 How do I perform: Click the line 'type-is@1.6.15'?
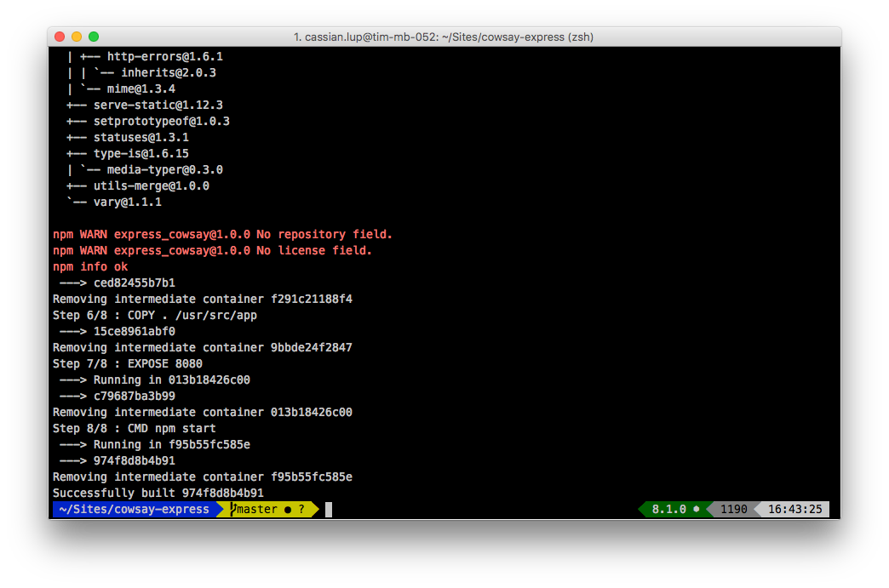coord(141,153)
